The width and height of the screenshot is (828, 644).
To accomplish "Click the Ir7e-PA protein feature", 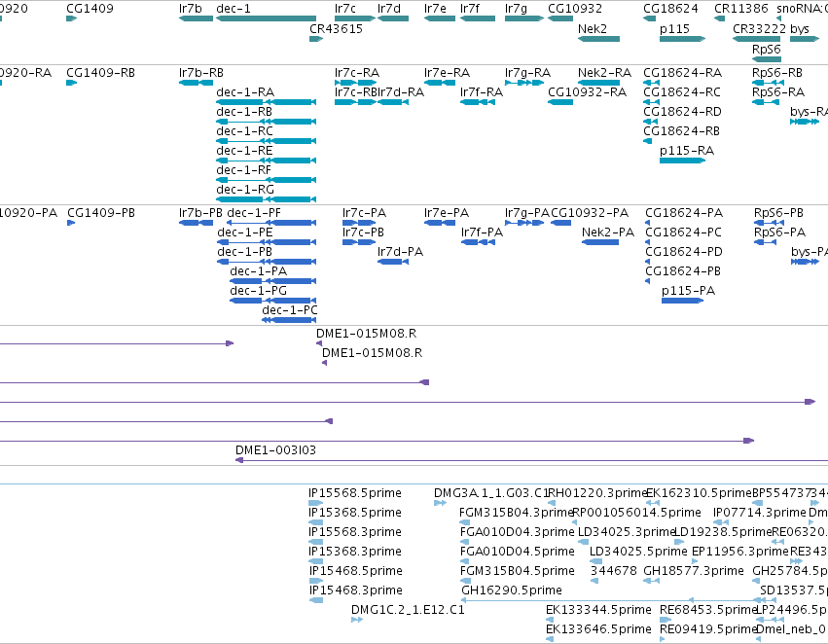I will [440, 223].
